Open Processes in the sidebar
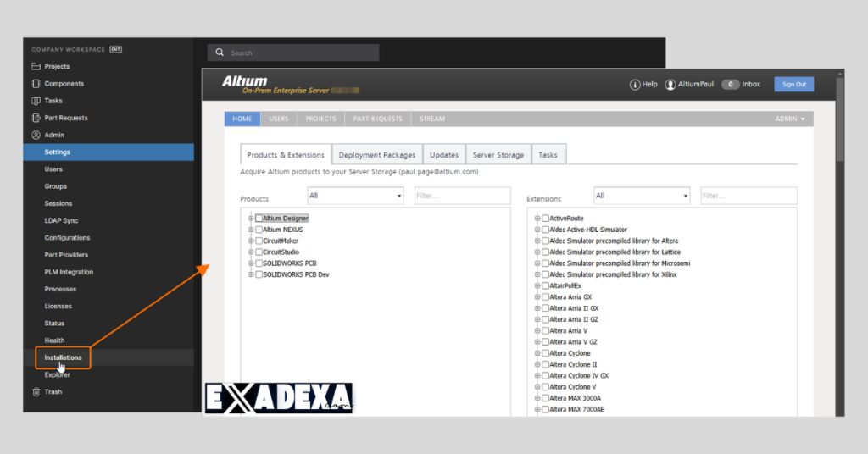 pos(60,289)
